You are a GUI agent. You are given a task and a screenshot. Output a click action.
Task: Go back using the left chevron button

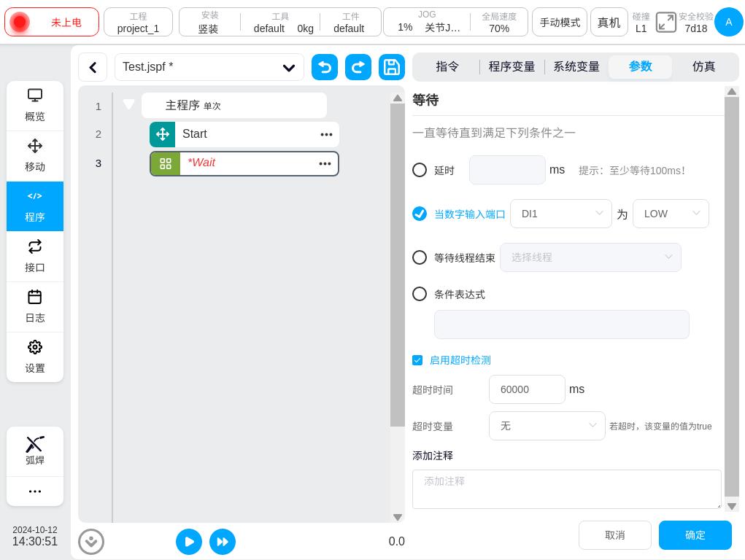pos(93,67)
